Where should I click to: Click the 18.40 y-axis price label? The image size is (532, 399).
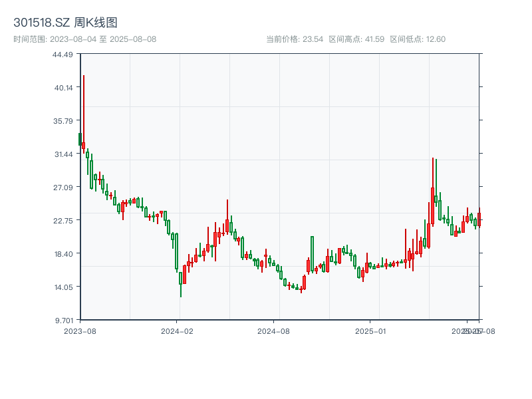click(x=63, y=254)
